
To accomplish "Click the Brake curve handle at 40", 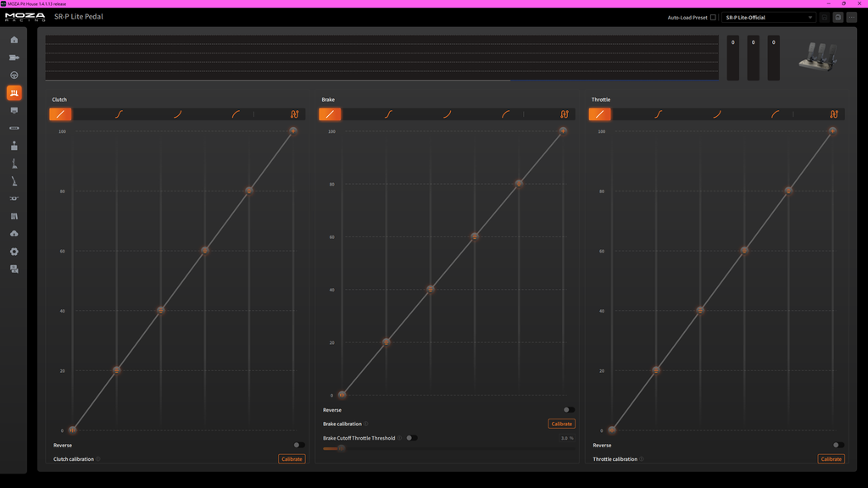I will [x=430, y=290].
